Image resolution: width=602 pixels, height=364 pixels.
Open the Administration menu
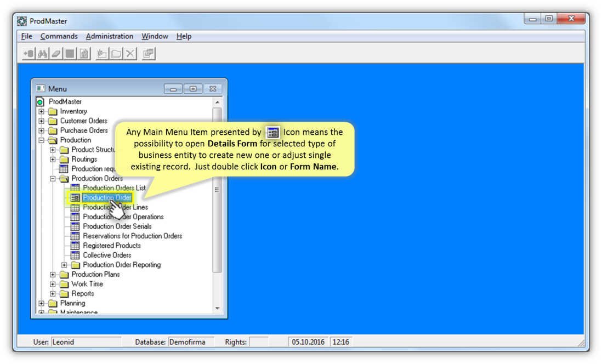(x=110, y=36)
